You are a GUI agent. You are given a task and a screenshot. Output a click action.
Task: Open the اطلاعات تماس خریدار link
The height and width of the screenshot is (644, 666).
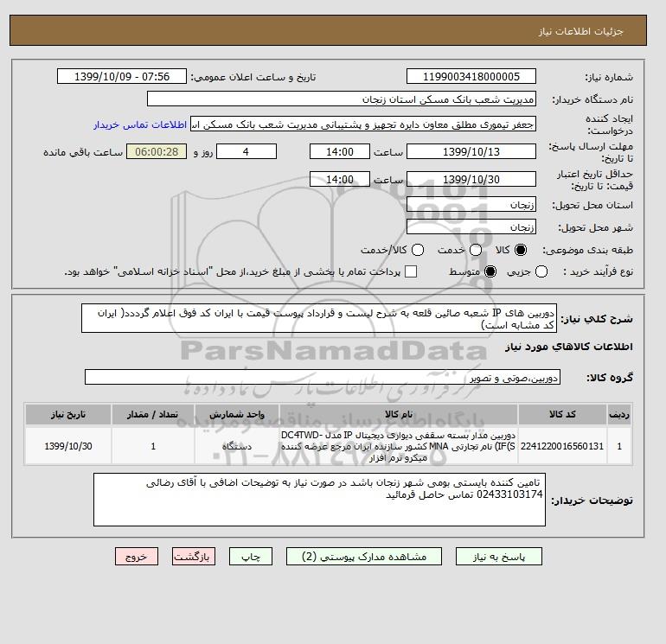click(140, 124)
